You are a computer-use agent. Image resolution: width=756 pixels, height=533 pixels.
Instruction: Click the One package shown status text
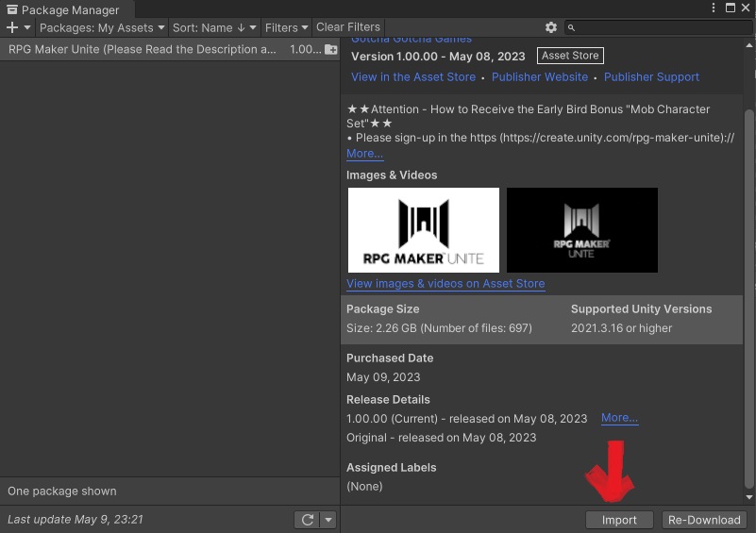click(x=61, y=491)
